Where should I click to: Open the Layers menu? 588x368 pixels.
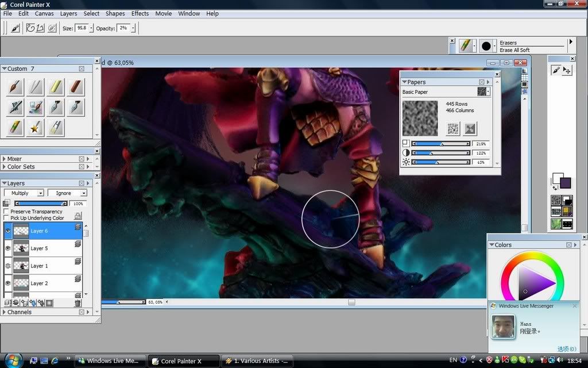click(x=69, y=14)
